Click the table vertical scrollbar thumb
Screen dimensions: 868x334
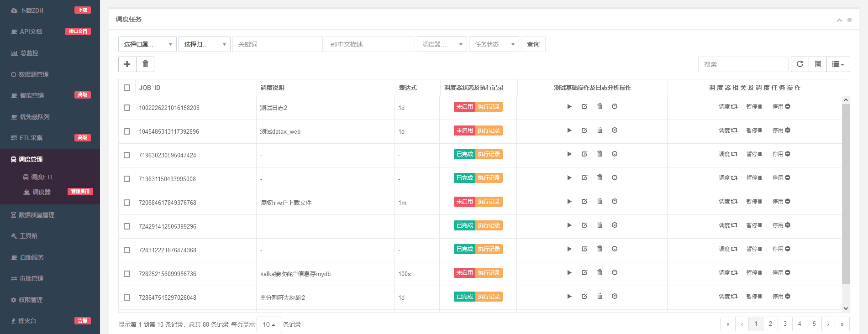pyautogui.click(x=846, y=194)
